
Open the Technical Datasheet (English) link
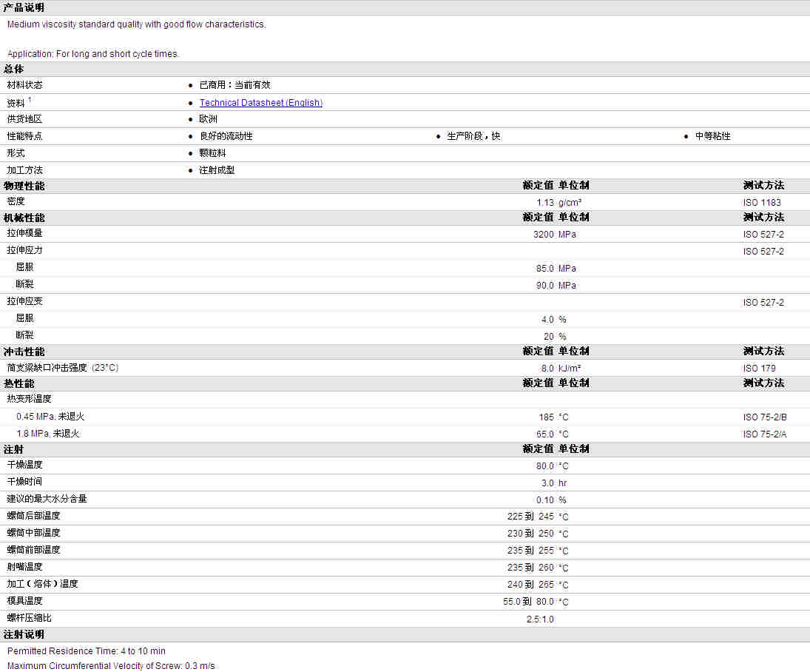[x=260, y=103]
